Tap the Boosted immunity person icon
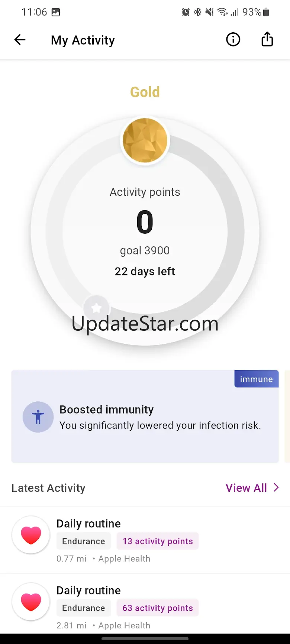Viewport: 290px width, 644px height. (x=38, y=417)
